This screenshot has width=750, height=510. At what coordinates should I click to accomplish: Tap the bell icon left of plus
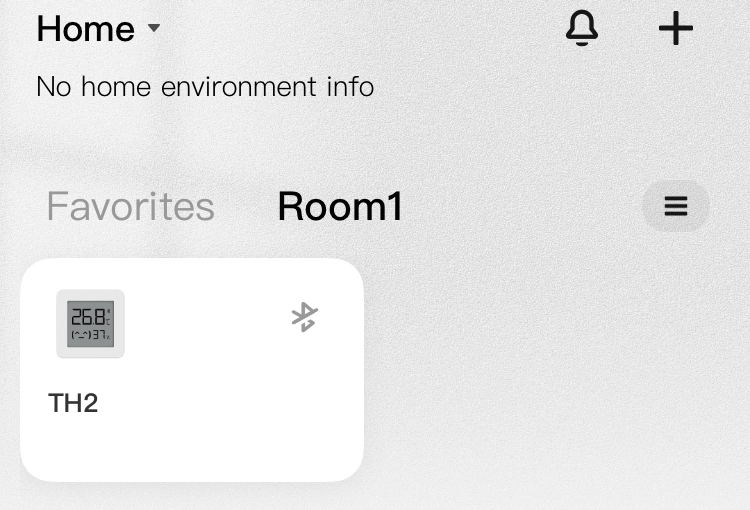coord(582,28)
